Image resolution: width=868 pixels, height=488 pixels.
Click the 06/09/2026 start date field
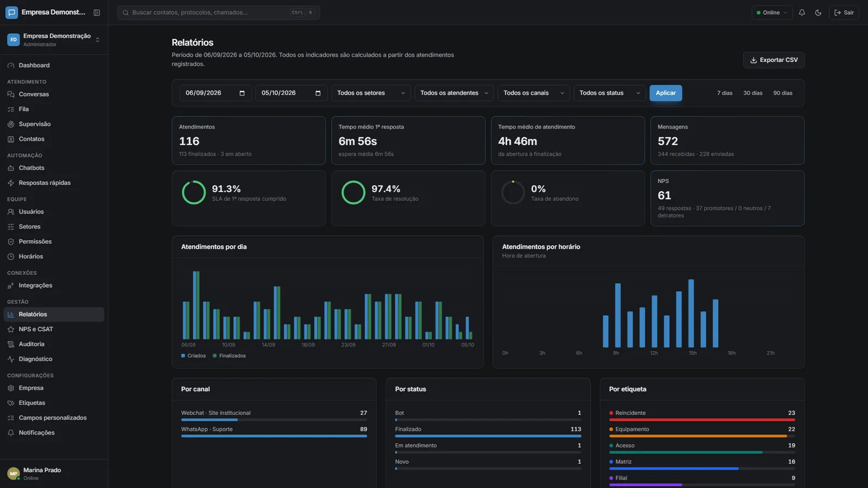point(215,93)
